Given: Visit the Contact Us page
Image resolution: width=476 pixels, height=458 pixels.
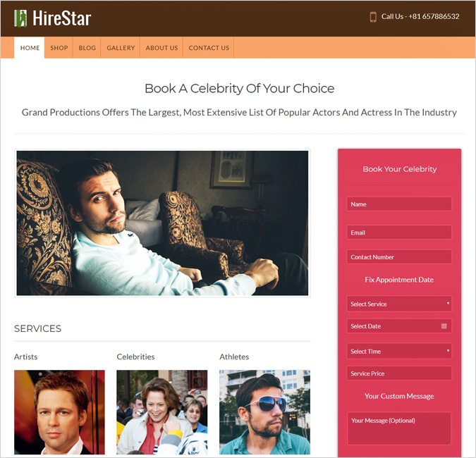Looking at the screenshot, I should 209,48.
